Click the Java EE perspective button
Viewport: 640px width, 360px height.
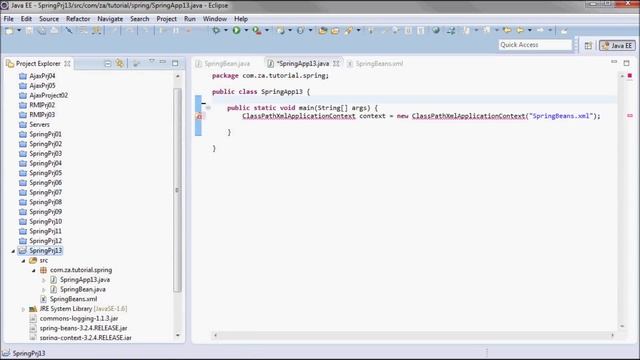click(617, 45)
